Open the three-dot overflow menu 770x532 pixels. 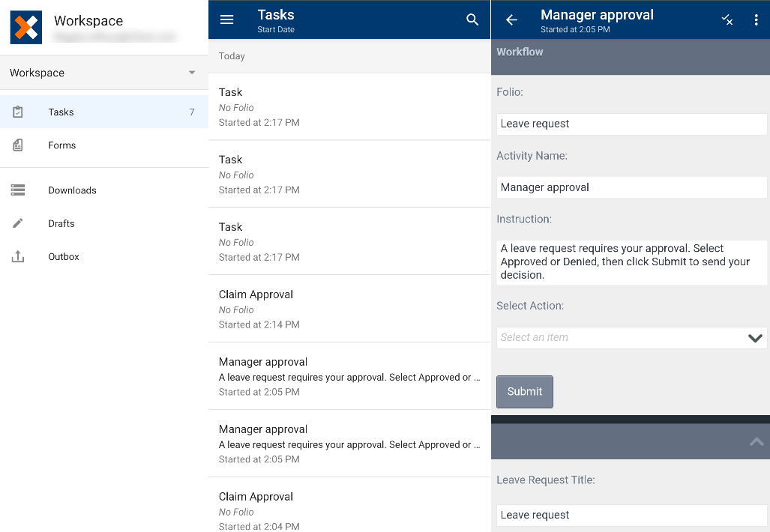(757, 20)
